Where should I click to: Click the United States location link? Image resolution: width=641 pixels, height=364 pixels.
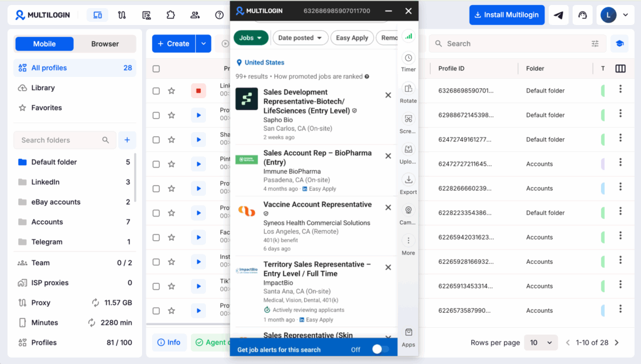(x=264, y=63)
